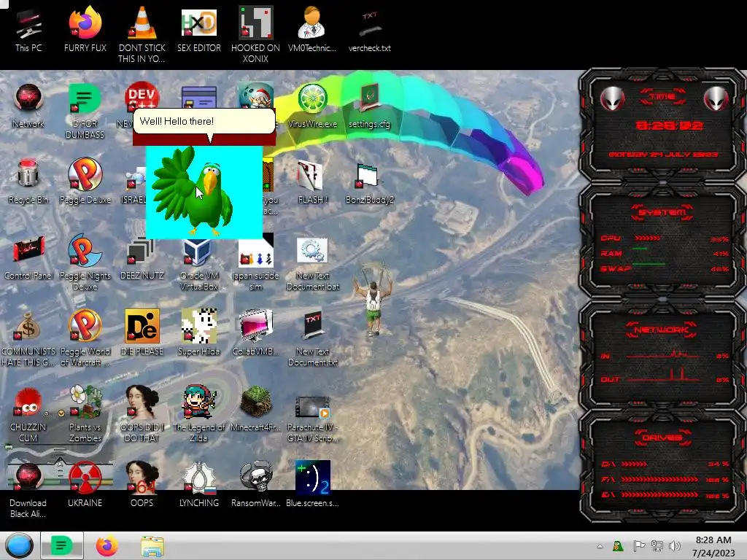This screenshot has height=560, width=747.
Task: Open japan suicide sim icon
Action: coord(255,262)
